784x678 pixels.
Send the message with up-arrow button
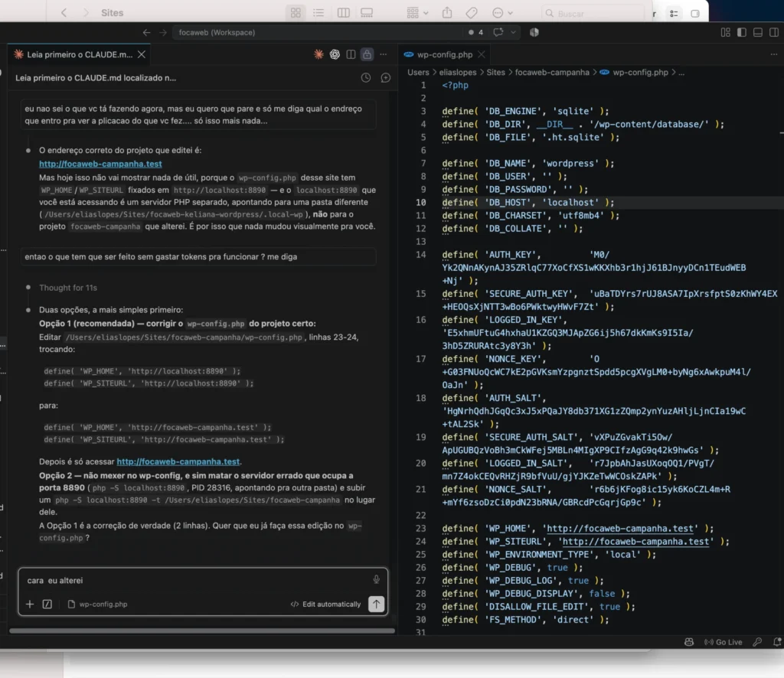click(376, 604)
